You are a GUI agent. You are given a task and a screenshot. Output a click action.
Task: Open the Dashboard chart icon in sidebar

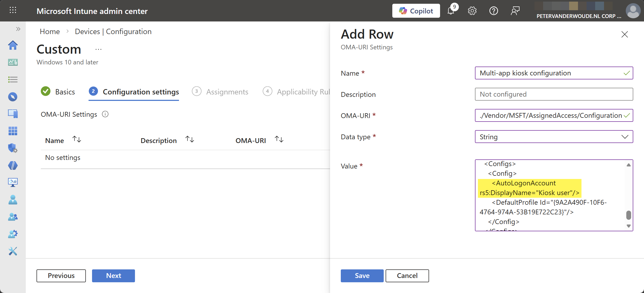tap(13, 62)
